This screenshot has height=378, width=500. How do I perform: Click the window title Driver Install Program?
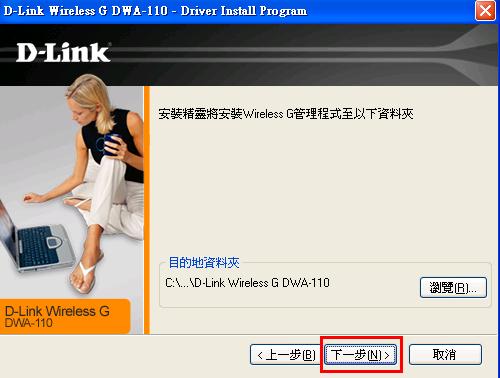[x=155, y=11]
